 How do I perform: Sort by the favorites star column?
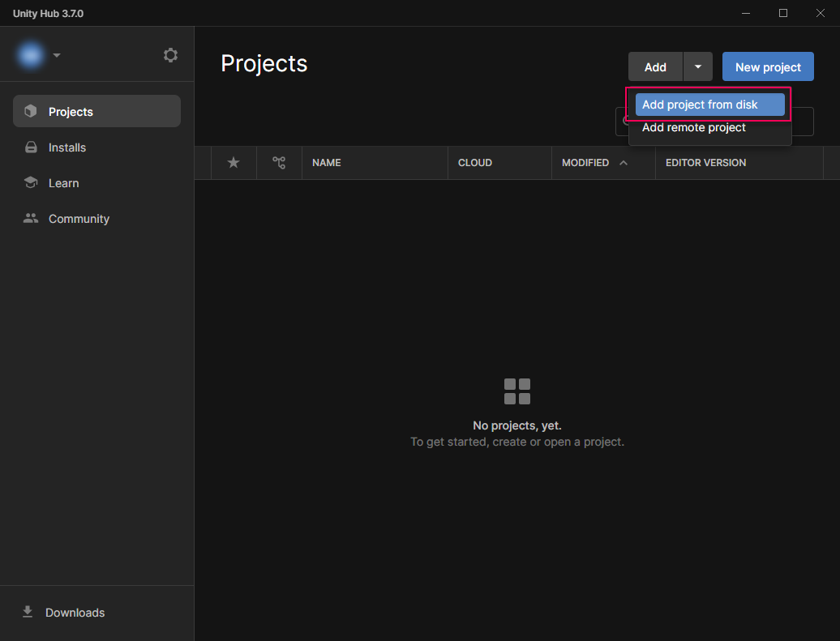click(x=234, y=162)
